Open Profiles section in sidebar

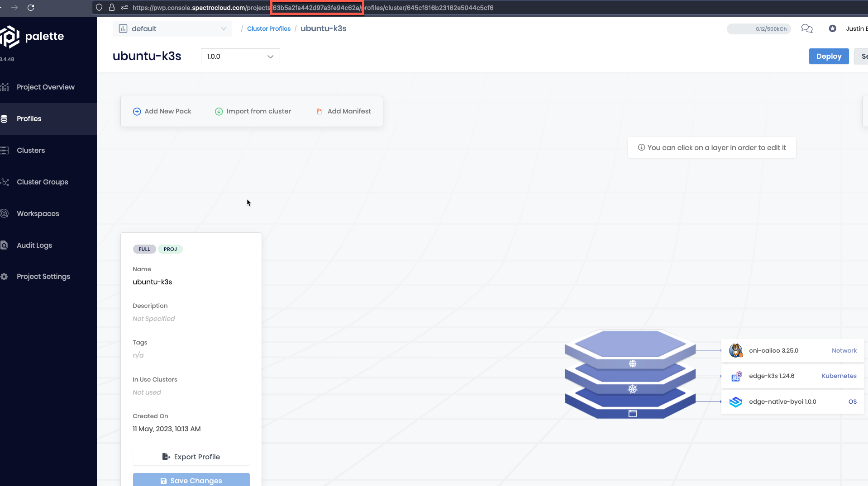48,118
